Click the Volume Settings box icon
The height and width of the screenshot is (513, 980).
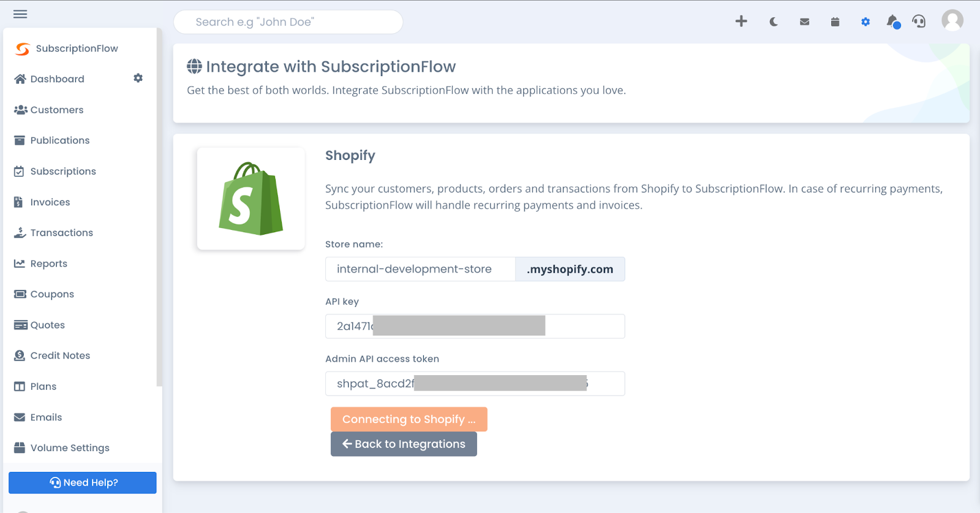pyautogui.click(x=20, y=448)
